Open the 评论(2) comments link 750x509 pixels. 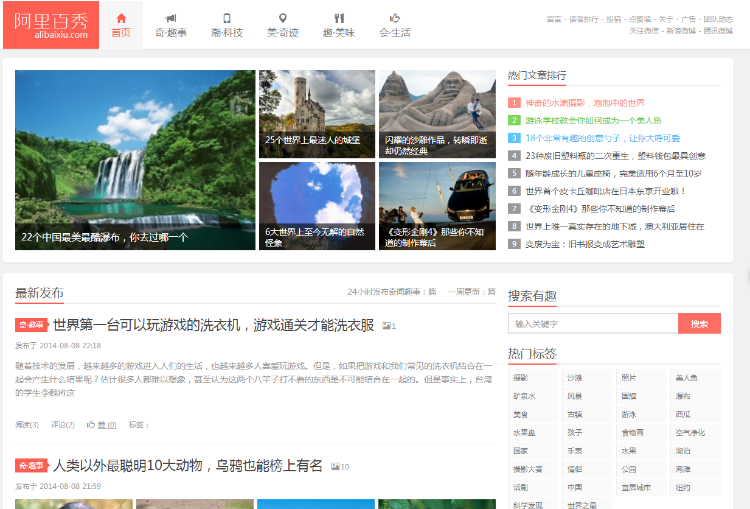click(63, 425)
